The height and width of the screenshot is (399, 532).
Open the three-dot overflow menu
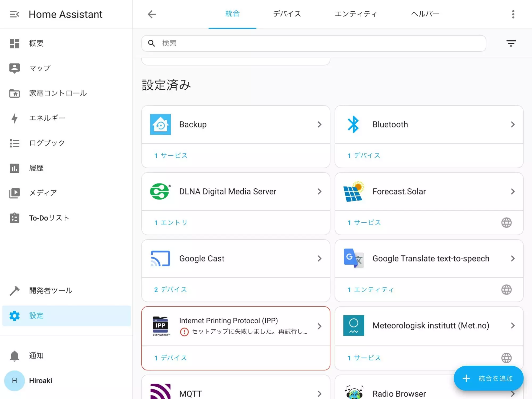pyautogui.click(x=513, y=14)
